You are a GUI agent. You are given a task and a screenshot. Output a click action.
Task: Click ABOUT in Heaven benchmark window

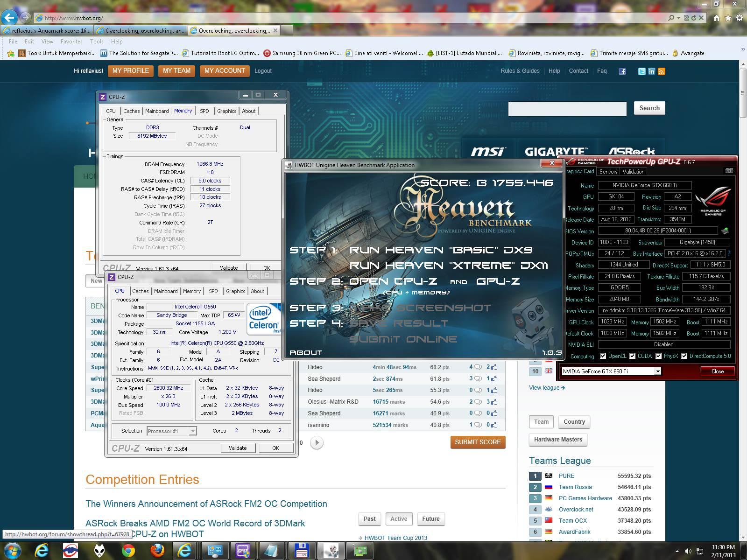click(306, 353)
